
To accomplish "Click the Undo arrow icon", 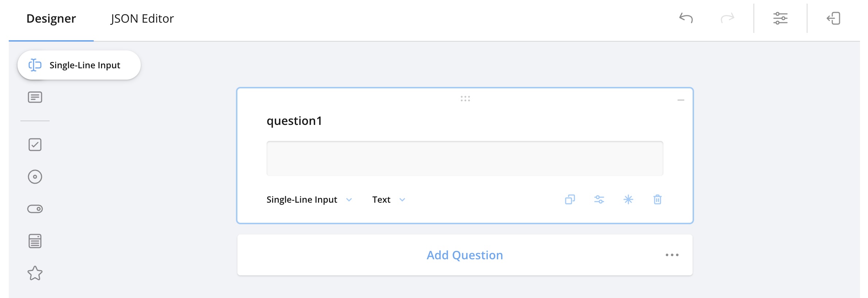I will [686, 18].
